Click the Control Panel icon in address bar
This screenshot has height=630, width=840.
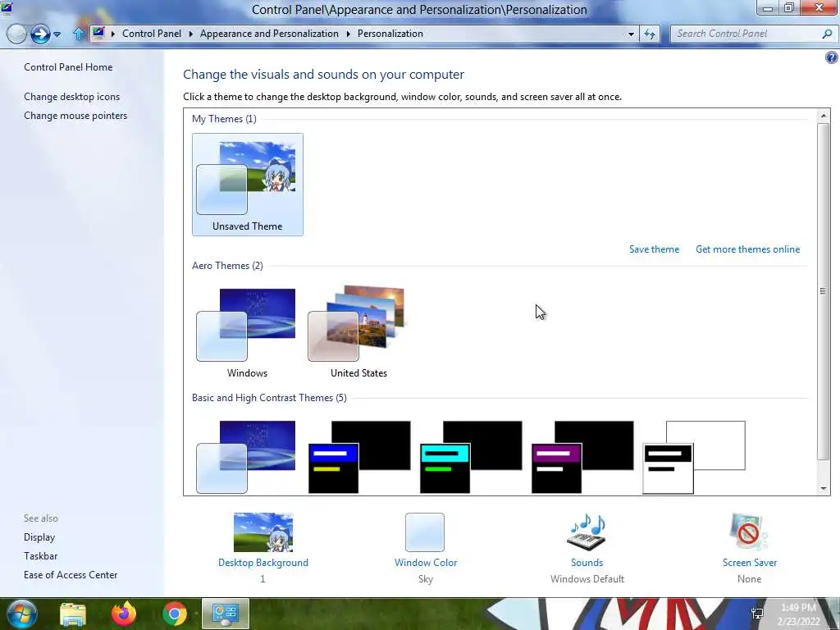point(98,33)
